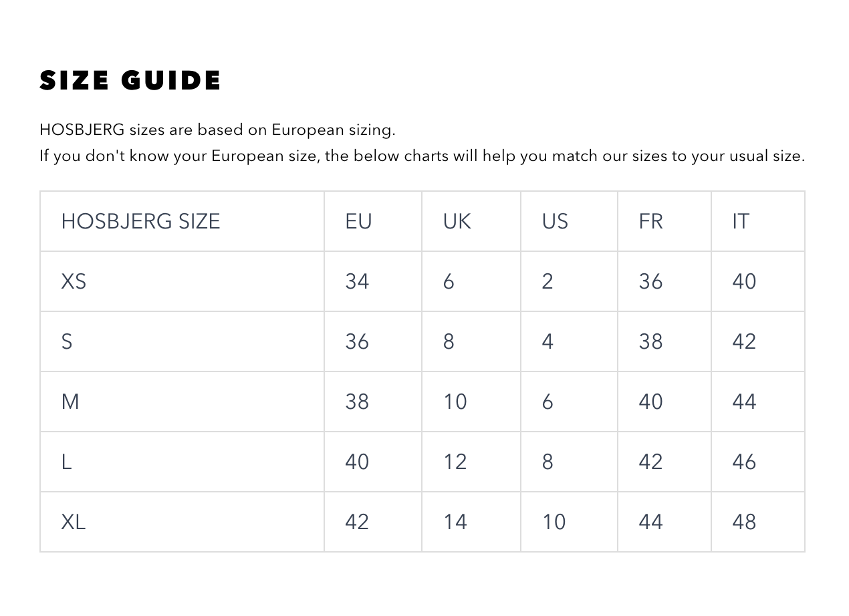
Task: Click the FR column header
Action: (650, 221)
